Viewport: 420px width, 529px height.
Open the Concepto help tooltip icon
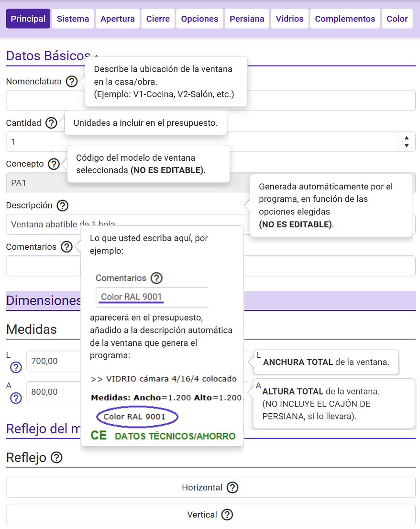click(54, 164)
